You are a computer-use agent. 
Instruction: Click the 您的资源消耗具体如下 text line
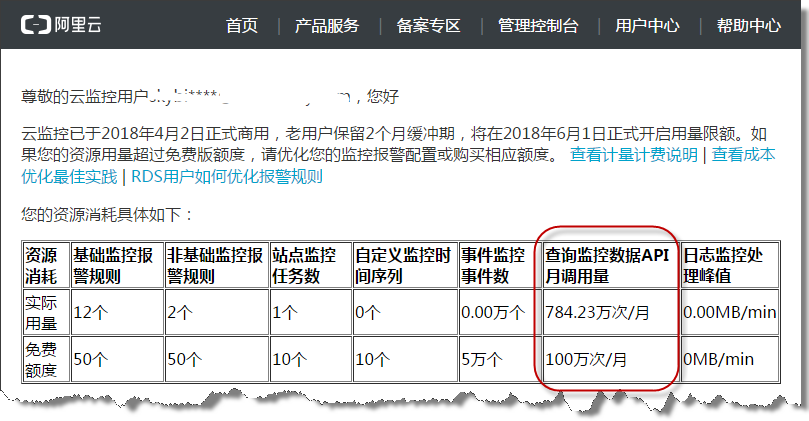coord(107,214)
